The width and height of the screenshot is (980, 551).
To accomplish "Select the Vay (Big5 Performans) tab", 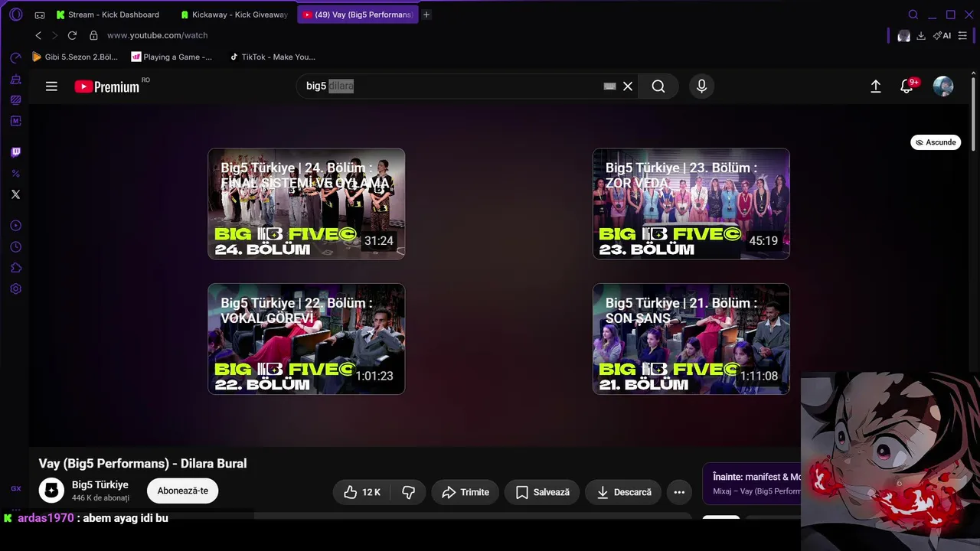I will (x=358, y=15).
